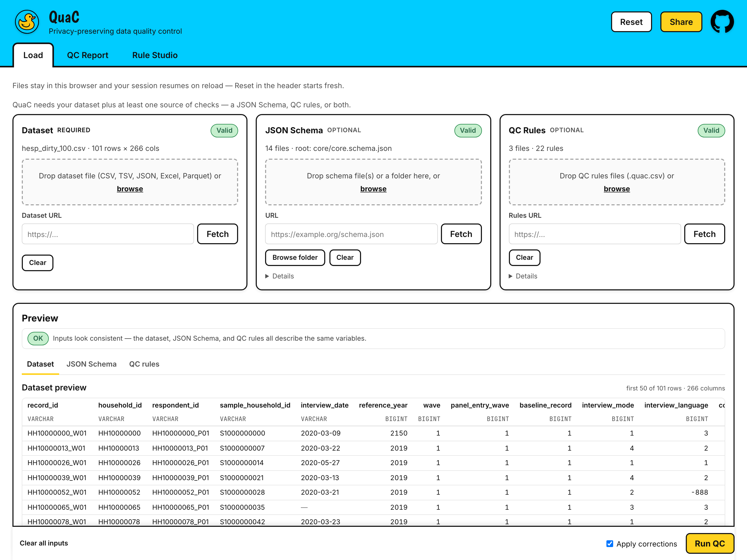Click the JSON Schema Valid badge
The height and width of the screenshot is (560, 747).
(x=468, y=131)
